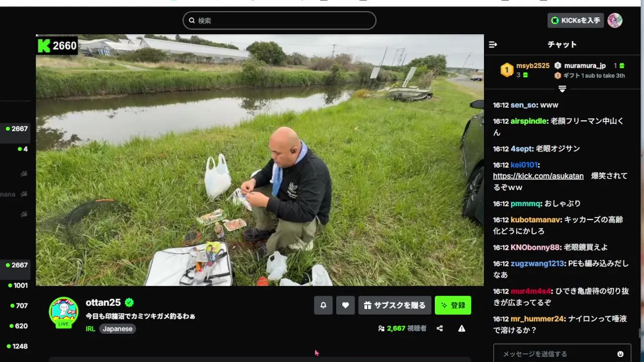
Task: Click the サブスクを贈る gift subs button
Action: pyautogui.click(x=394, y=305)
